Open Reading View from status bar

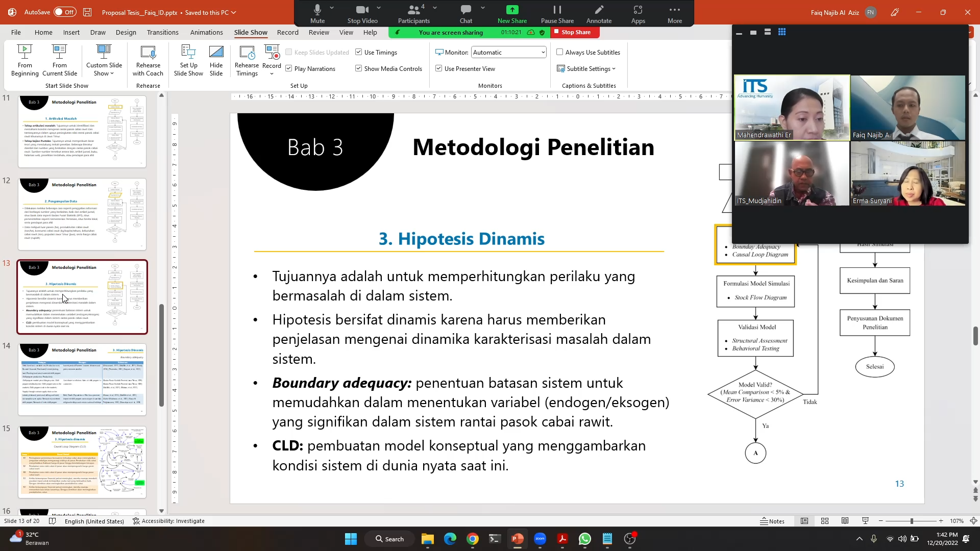[x=845, y=520]
